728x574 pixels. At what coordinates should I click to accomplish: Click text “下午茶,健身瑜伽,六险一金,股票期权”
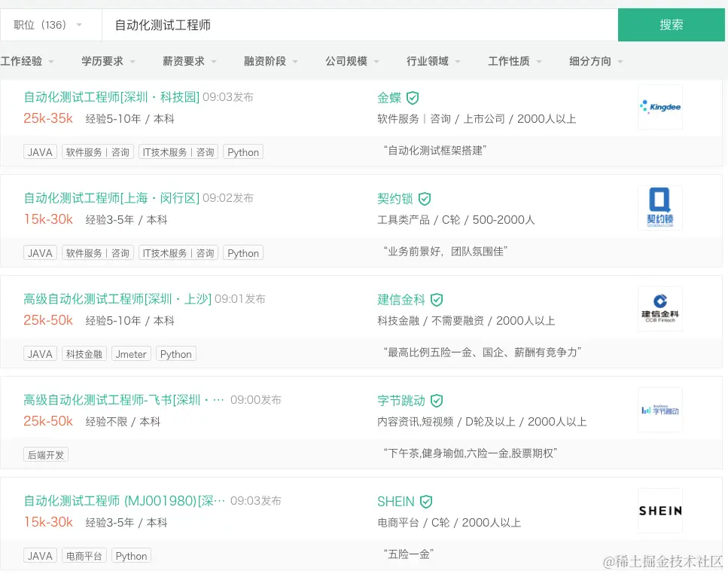pyautogui.click(x=471, y=453)
